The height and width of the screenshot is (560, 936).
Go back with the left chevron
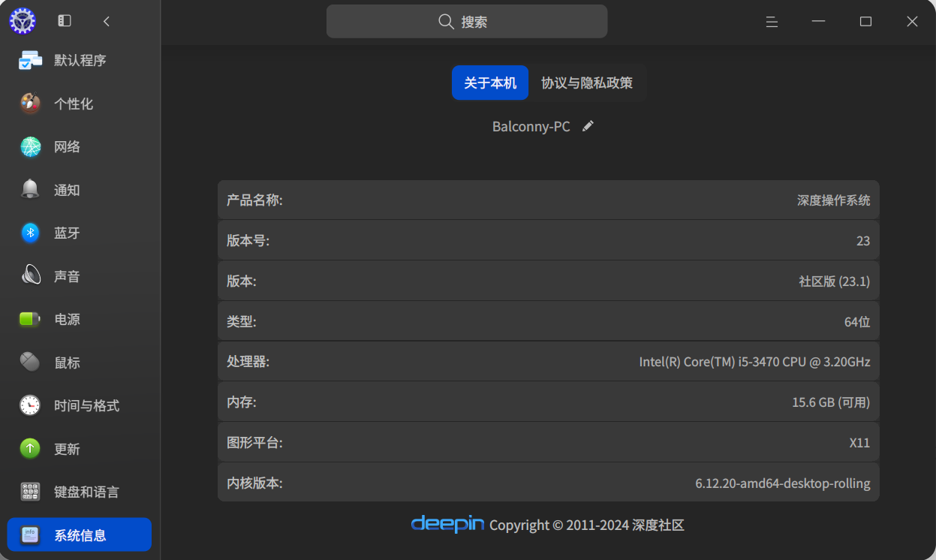[x=107, y=21]
